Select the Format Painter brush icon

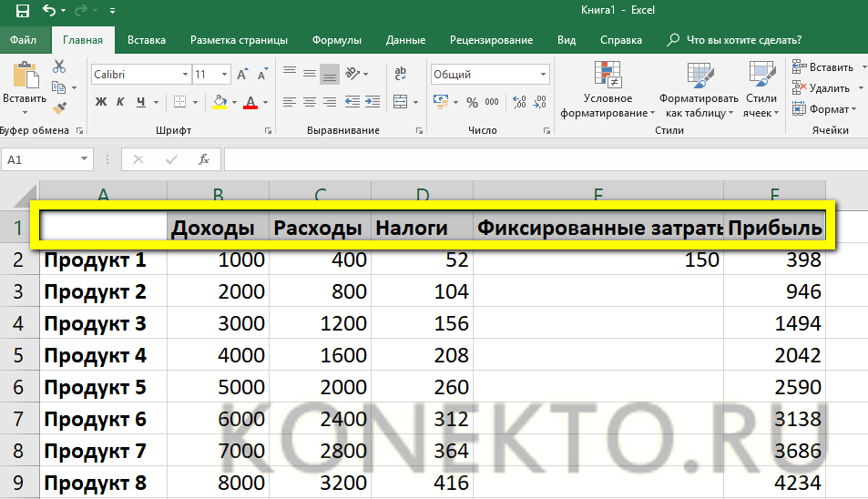tap(59, 108)
